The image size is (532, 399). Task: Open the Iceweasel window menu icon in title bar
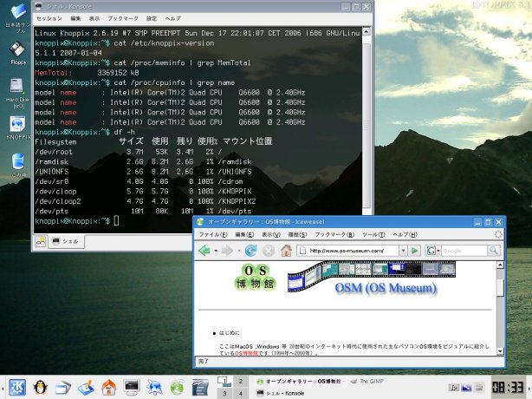(200, 222)
